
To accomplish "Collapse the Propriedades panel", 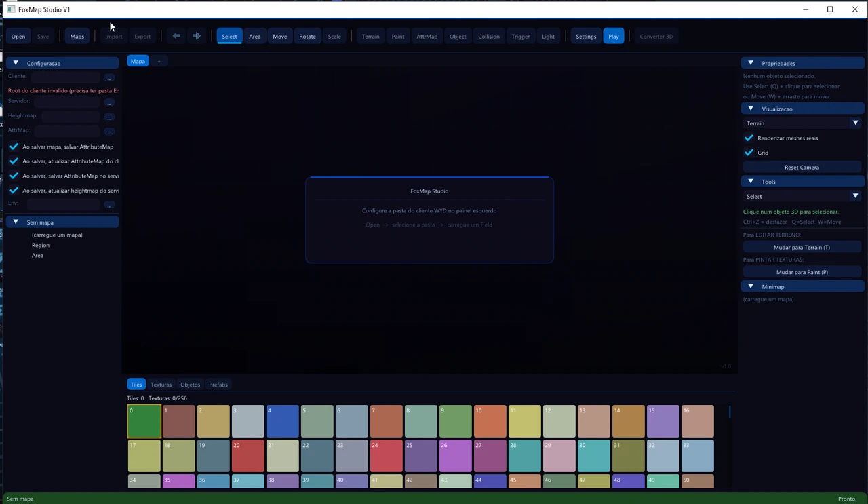I will [x=803, y=63].
